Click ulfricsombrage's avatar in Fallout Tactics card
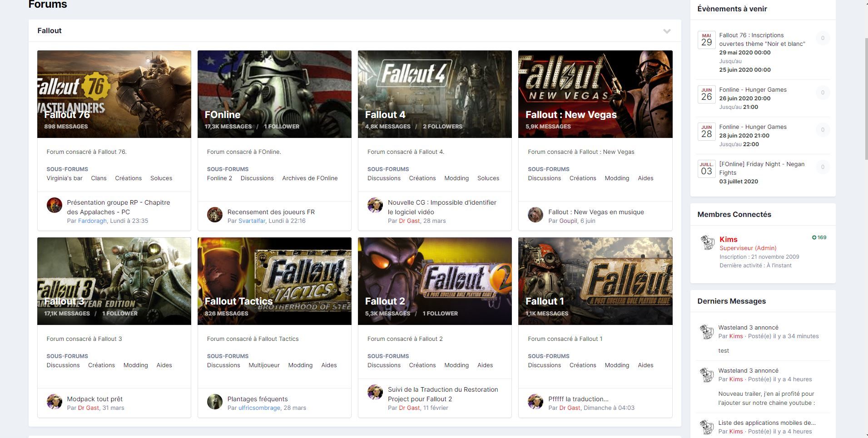 click(x=215, y=402)
